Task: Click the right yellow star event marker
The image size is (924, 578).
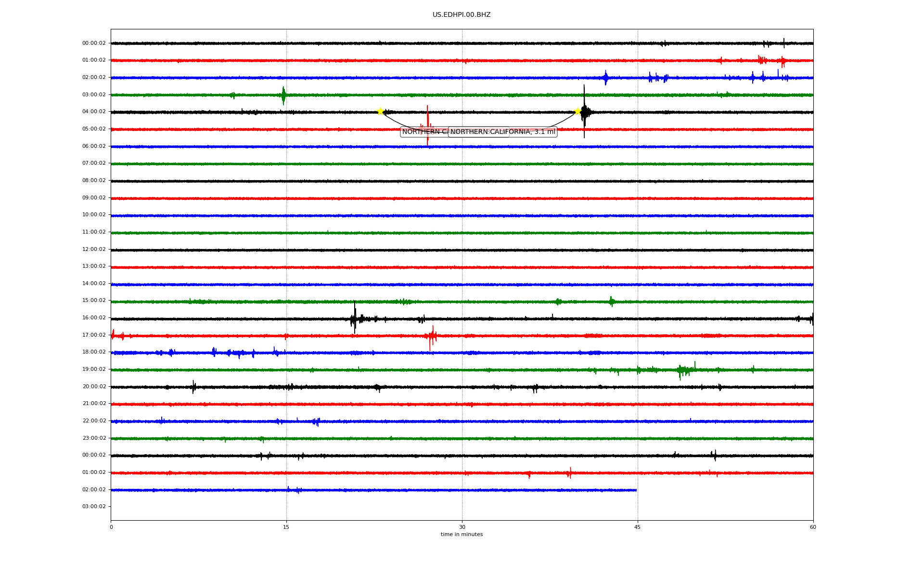Action: [x=577, y=112]
